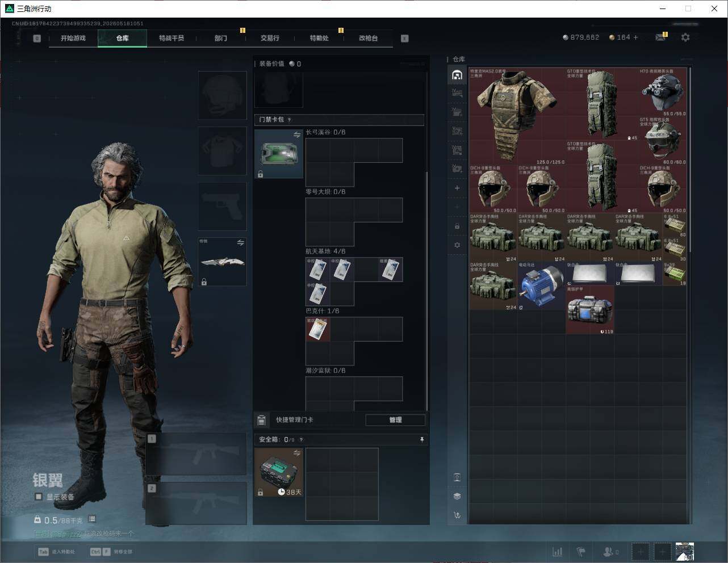Click the Ctrl F 转移全部 shortcut button
The width and height of the screenshot is (728, 563).
click(112, 552)
